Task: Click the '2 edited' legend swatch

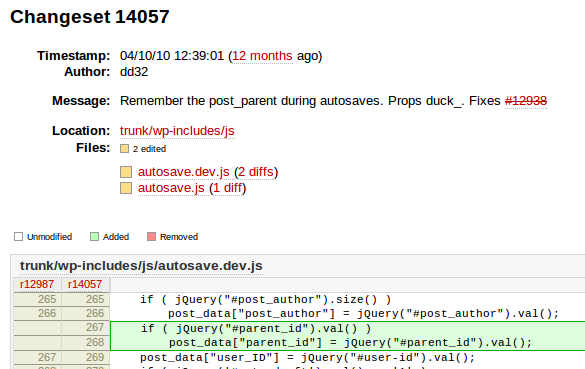Action: pyautogui.click(x=124, y=149)
